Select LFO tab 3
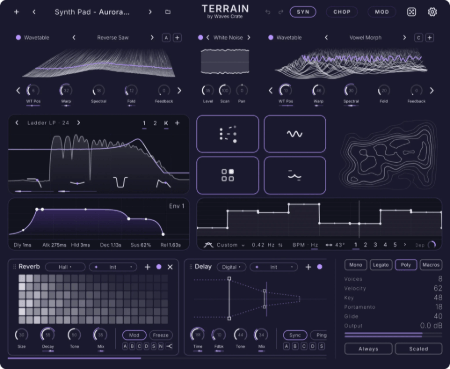Viewport: 450px width, 369px height. (375, 245)
